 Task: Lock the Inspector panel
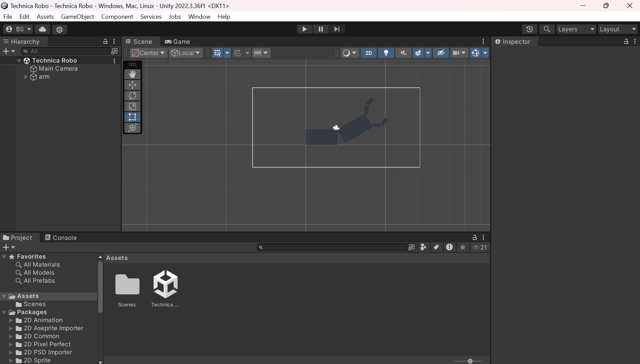626,41
